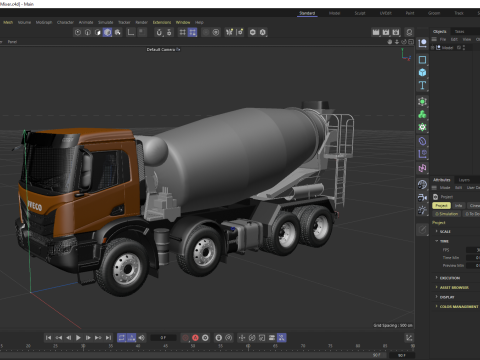Toggle the Position keyframe channel icon
This screenshot has width=480, height=360.
pyautogui.click(x=242, y=338)
